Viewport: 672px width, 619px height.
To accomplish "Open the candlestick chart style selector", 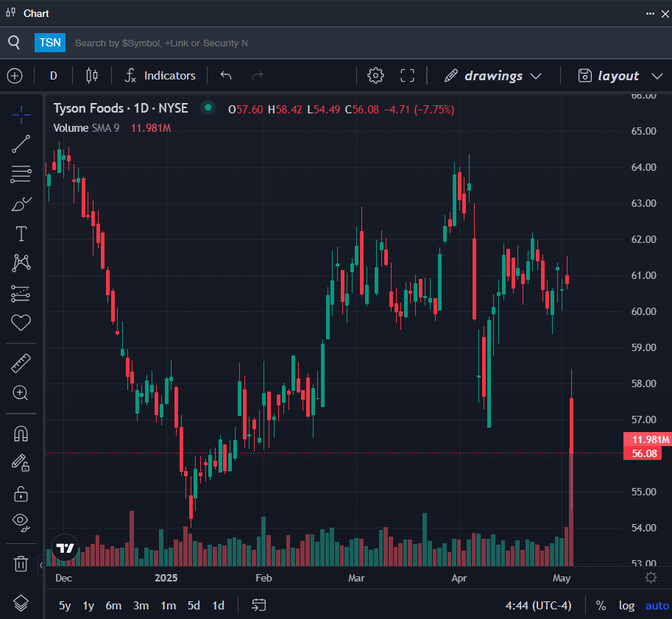I will pyautogui.click(x=92, y=76).
